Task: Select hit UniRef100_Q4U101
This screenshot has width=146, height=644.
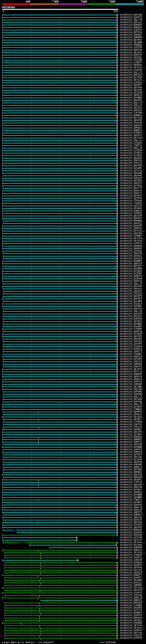Action: 131,289
